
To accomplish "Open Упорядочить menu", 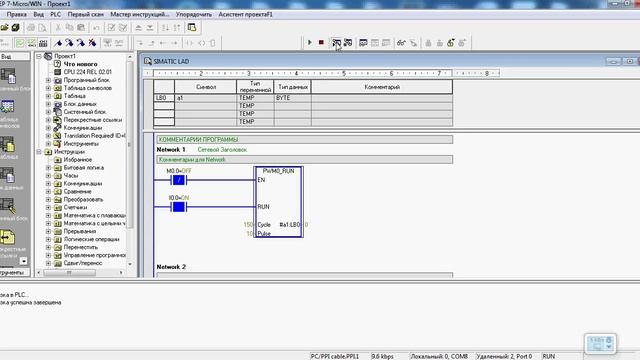I will tap(194, 14).
